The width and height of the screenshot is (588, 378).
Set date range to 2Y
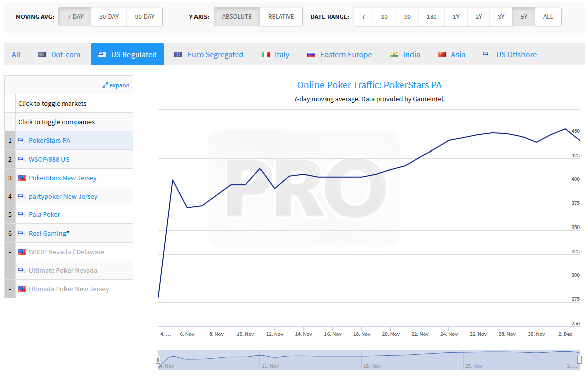point(479,17)
